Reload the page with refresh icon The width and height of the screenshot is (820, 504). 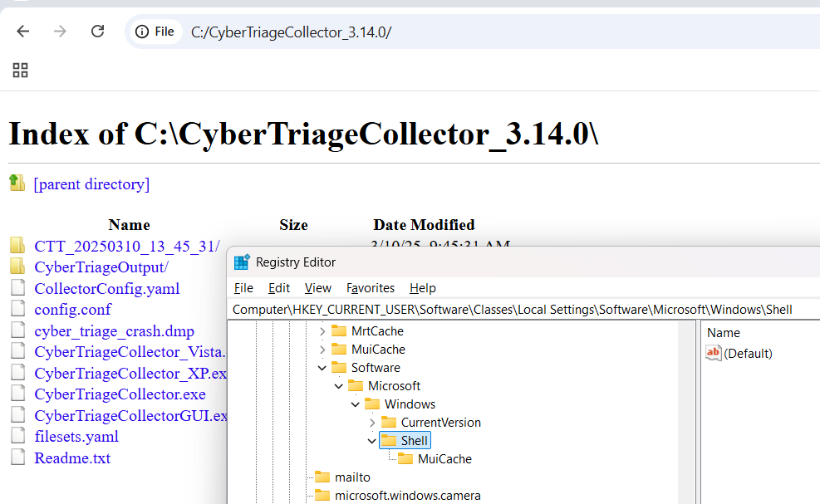98,32
